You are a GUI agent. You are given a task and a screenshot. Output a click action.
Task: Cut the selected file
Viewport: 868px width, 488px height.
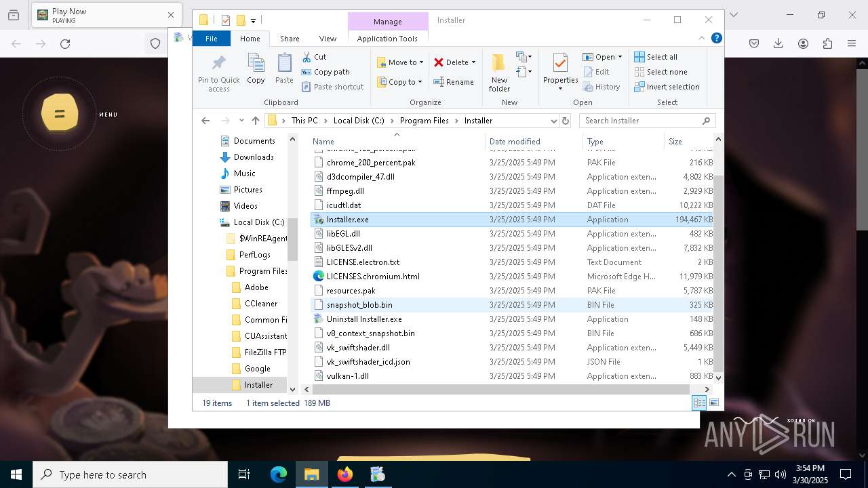point(314,57)
